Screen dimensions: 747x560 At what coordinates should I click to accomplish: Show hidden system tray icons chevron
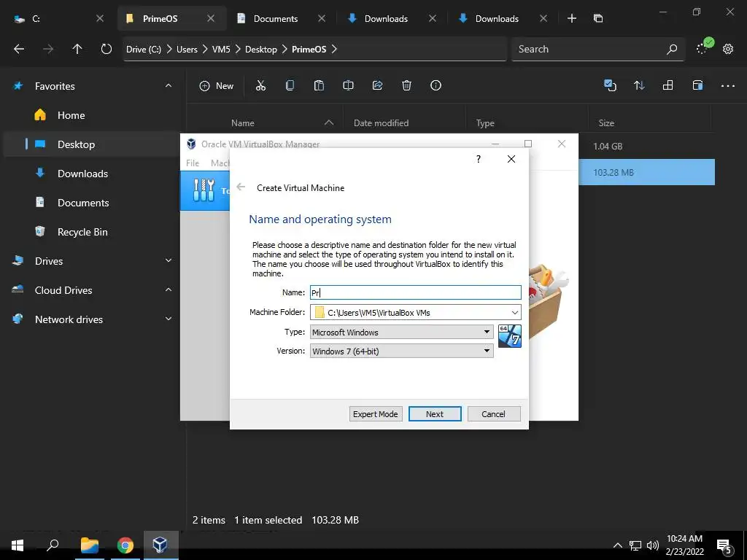[x=617, y=545]
